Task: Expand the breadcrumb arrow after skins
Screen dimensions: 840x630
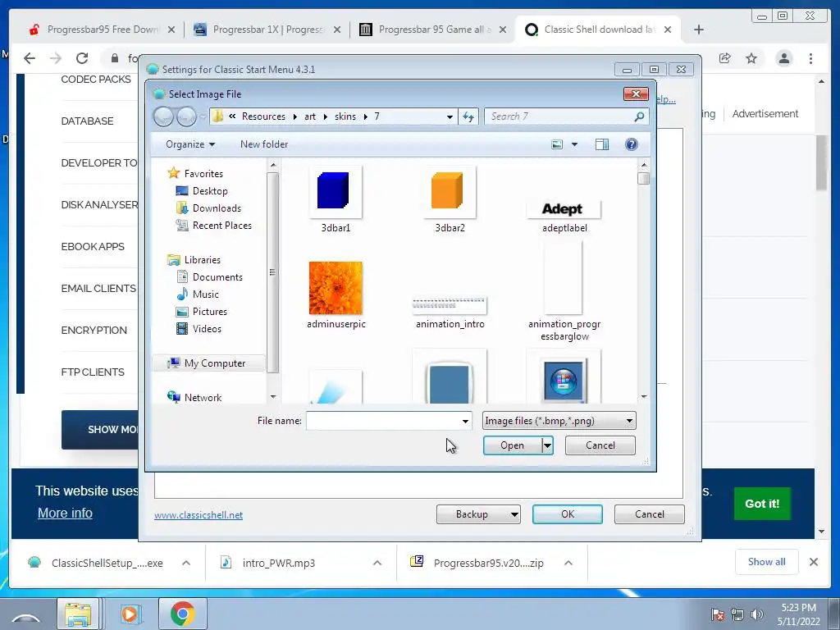Action: click(x=365, y=116)
